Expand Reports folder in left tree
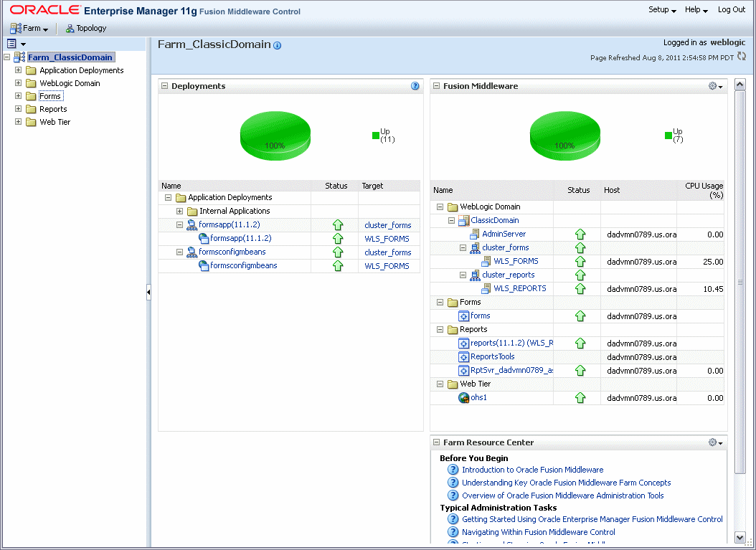Image resolution: width=756 pixels, height=550 pixels. click(x=19, y=109)
